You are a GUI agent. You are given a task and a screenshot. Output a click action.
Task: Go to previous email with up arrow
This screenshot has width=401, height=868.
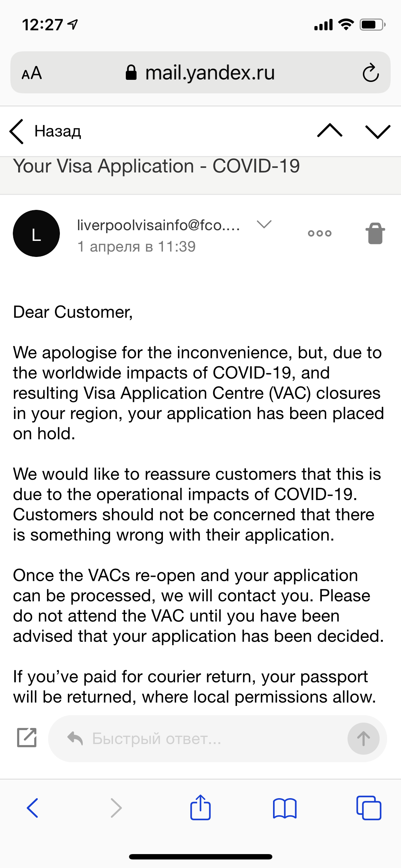tap(330, 131)
